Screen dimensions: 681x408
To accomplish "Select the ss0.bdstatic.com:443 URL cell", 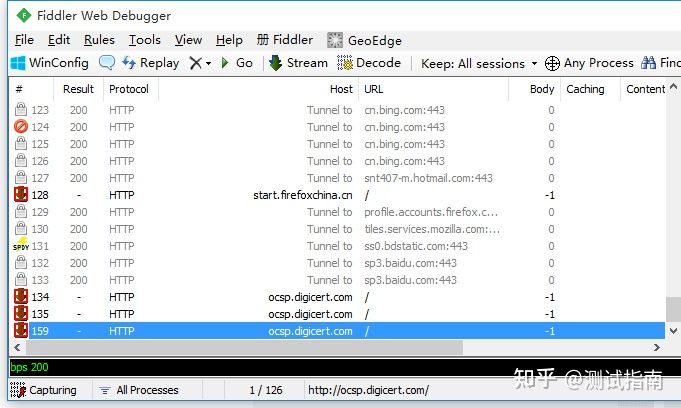I will [x=416, y=246].
